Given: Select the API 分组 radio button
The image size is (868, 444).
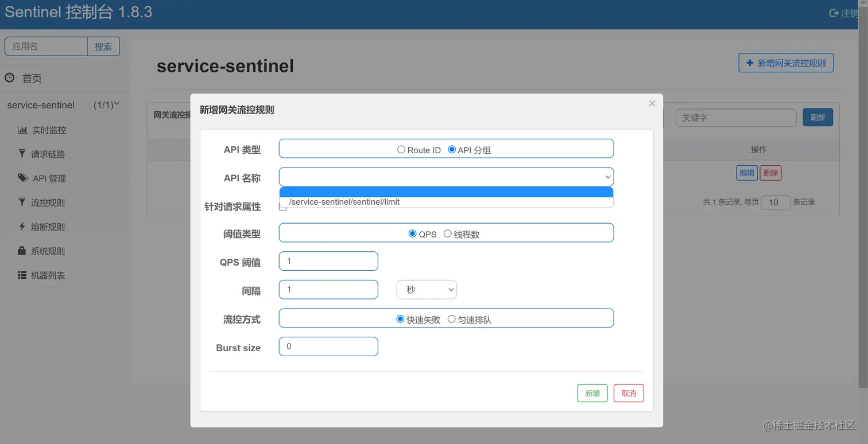Looking at the screenshot, I should pyautogui.click(x=452, y=149).
